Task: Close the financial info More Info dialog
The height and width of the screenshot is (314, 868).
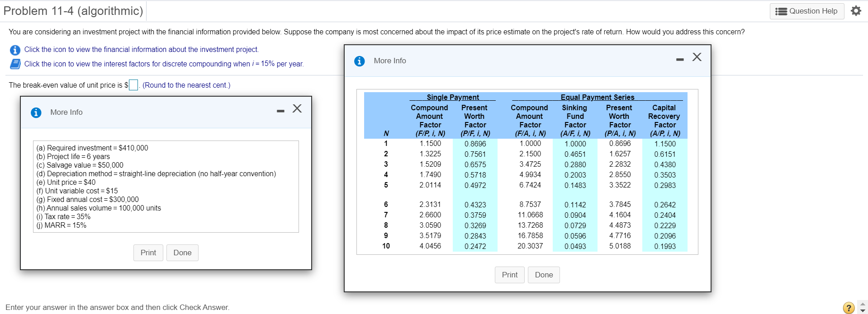Action: [x=297, y=108]
